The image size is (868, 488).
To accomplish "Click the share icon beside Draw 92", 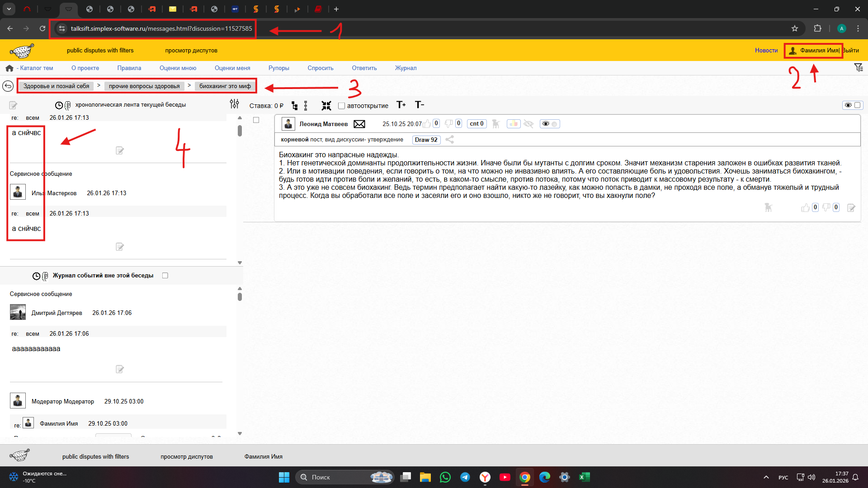I will (x=449, y=140).
